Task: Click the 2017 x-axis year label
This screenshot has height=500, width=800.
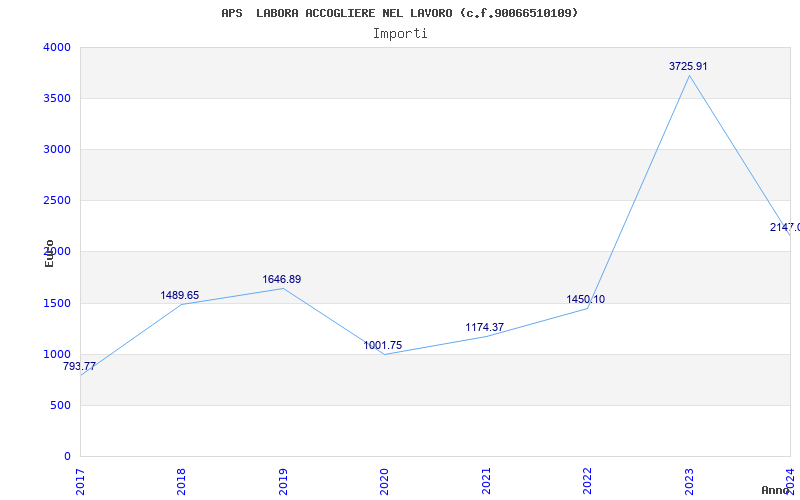Action: 80,481
